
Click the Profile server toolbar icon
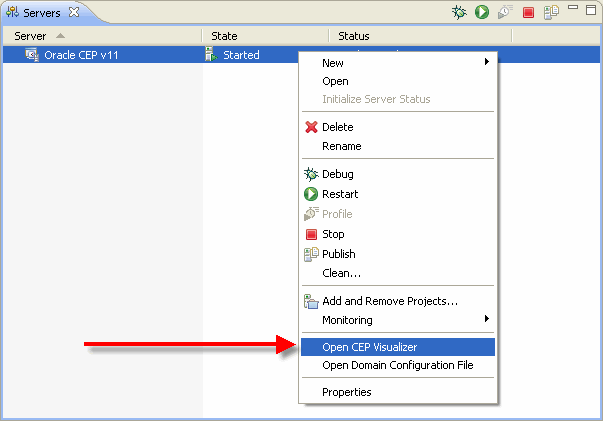[505, 12]
